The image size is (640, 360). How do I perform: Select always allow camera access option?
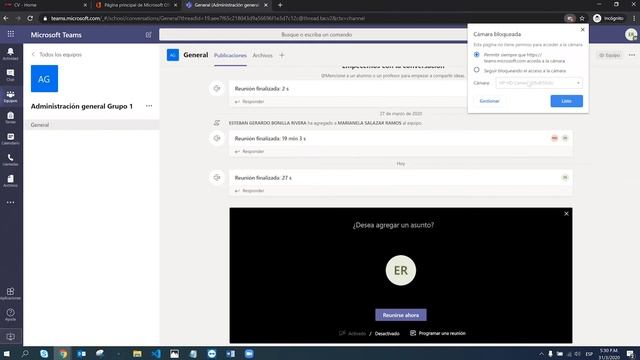point(476,54)
